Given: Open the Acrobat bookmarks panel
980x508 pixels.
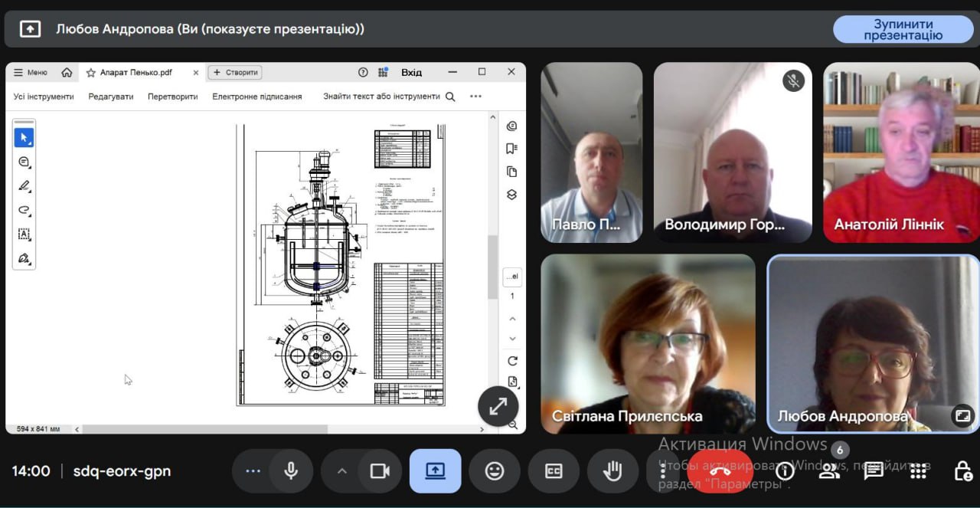Looking at the screenshot, I should pos(512,149).
